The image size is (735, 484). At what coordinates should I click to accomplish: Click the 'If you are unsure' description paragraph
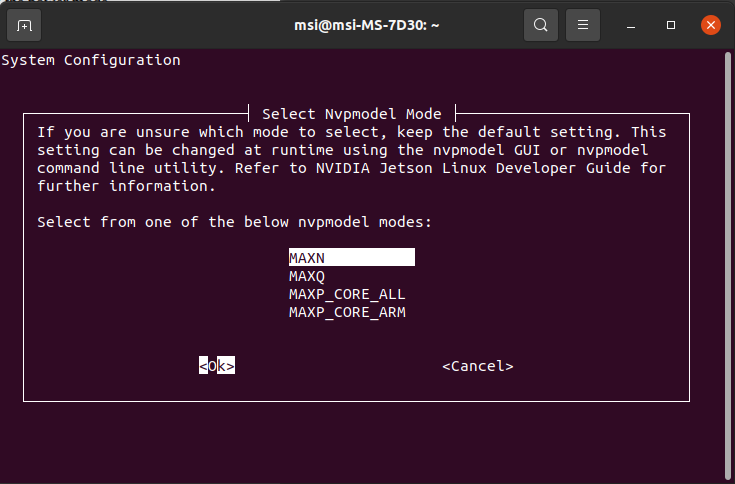352,159
